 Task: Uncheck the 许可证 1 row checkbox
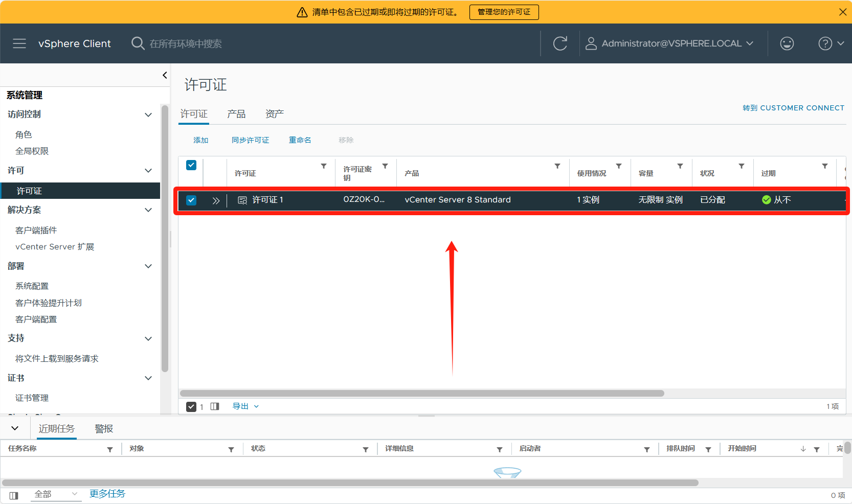[x=191, y=200]
